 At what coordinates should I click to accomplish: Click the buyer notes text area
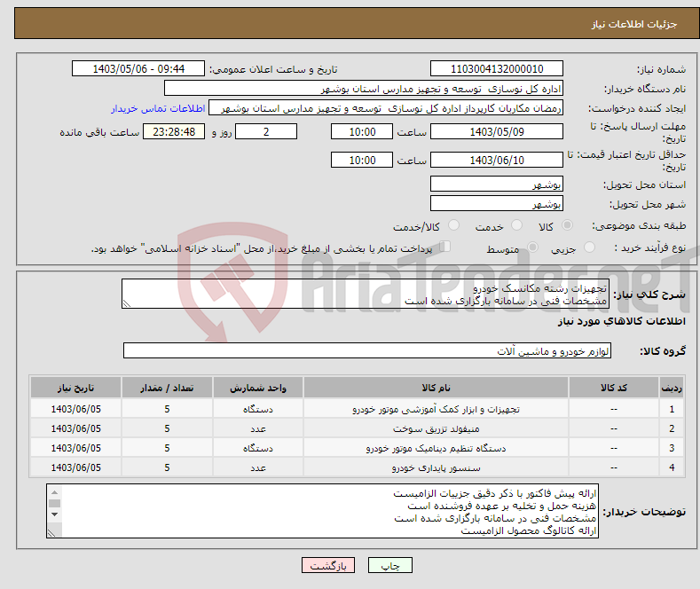click(x=322, y=511)
